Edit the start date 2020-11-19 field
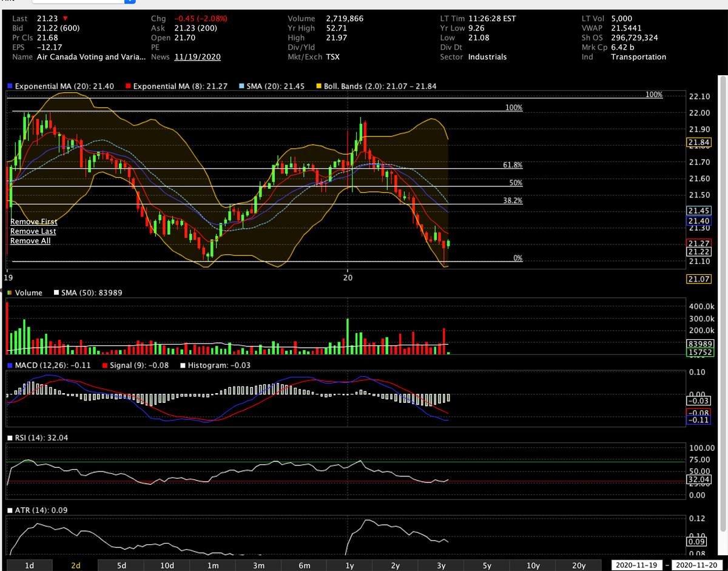The image size is (728, 571). (637, 566)
